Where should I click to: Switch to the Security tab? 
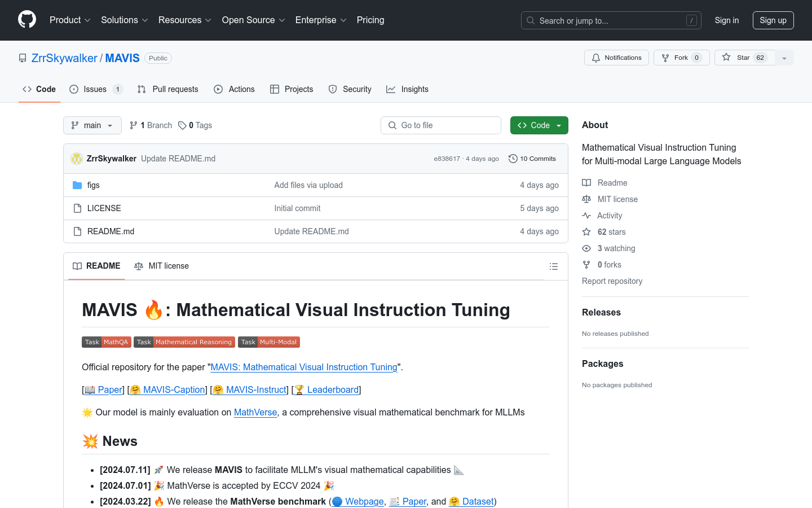tap(350, 89)
